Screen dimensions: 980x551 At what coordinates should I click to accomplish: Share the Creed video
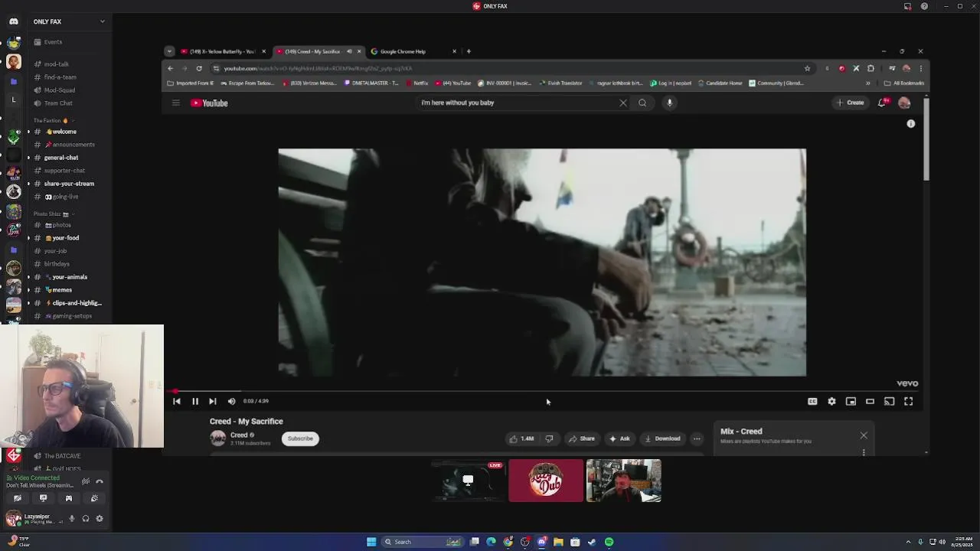tap(581, 439)
